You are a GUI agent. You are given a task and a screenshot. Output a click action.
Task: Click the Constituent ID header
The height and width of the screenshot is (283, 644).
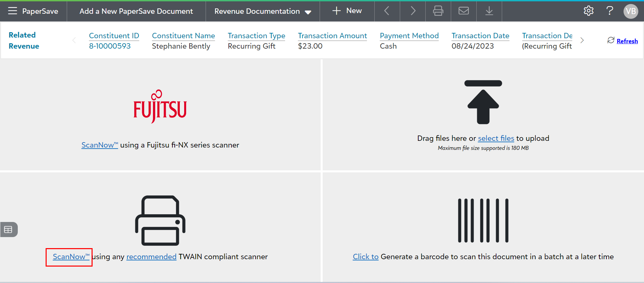point(114,36)
